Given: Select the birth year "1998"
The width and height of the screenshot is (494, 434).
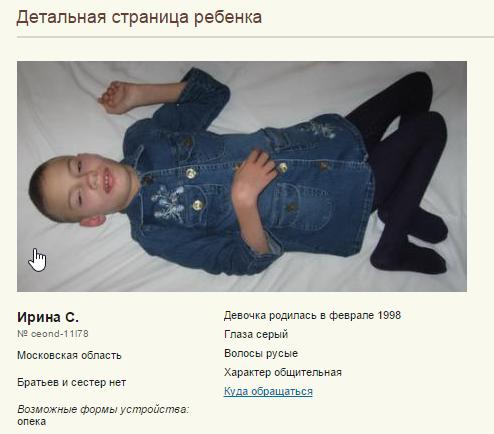Looking at the screenshot, I should coord(389,315).
